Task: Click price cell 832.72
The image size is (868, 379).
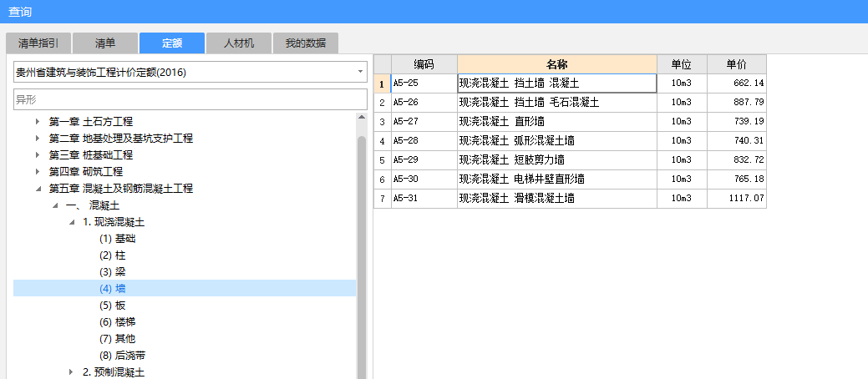Action: pyautogui.click(x=737, y=160)
